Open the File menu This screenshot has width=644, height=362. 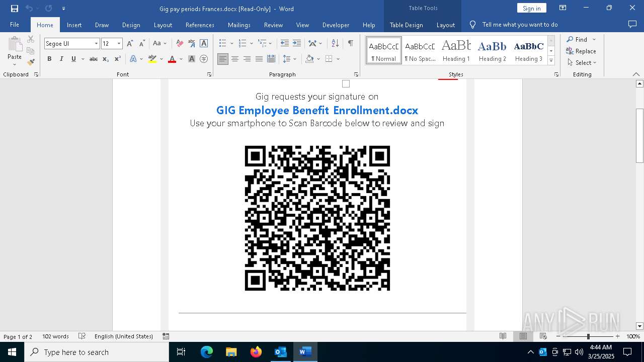click(x=15, y=25)
